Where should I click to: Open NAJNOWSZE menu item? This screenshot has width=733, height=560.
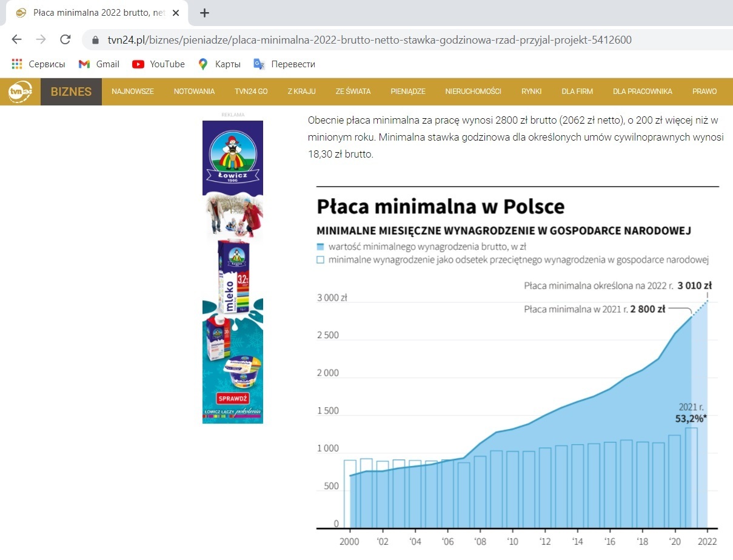pos(133,92)
